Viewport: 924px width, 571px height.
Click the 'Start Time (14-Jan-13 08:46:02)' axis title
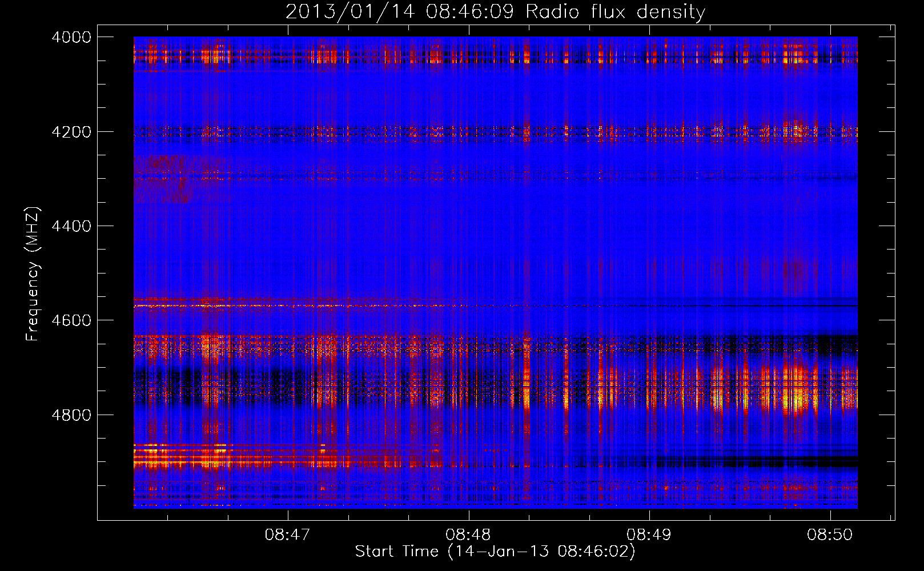pyautogui.click(x=495, y=552)
